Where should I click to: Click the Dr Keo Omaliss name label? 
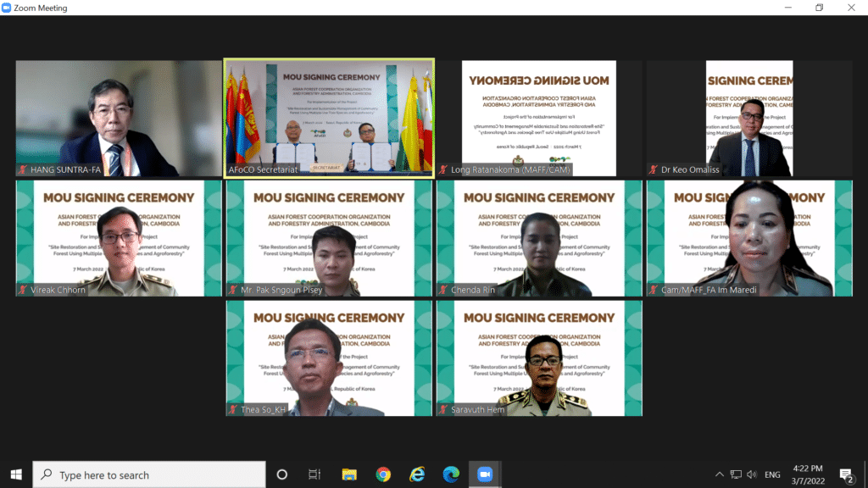point(690,169)
